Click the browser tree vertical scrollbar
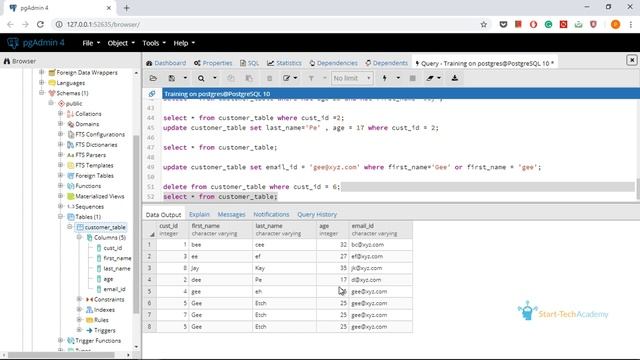Viewport: 640px width, 360px height. pyautogui.click(x=136, y=224)
